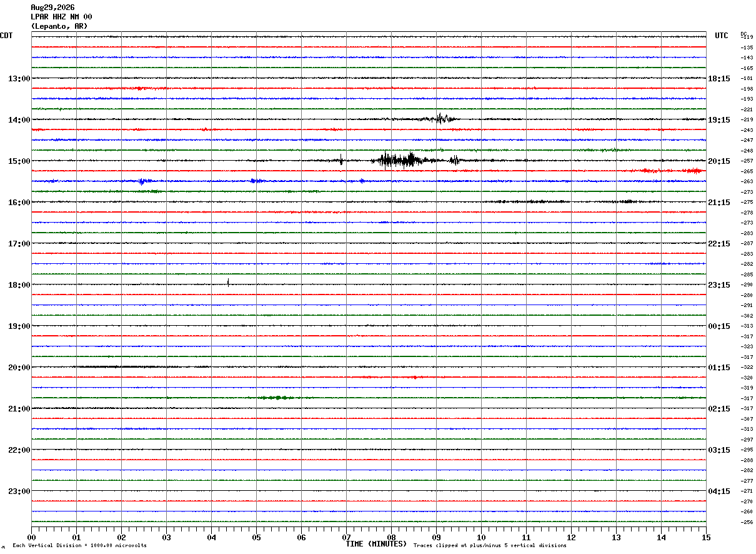Select the 'LPAR HHZ NM 00' station title

click(x=61, y=17)
